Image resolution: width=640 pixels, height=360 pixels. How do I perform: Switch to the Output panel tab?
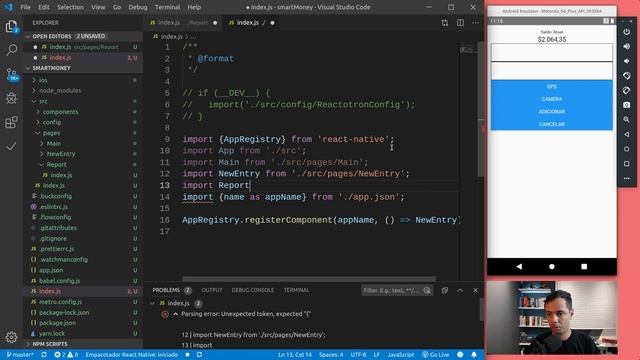coord(212,290)
